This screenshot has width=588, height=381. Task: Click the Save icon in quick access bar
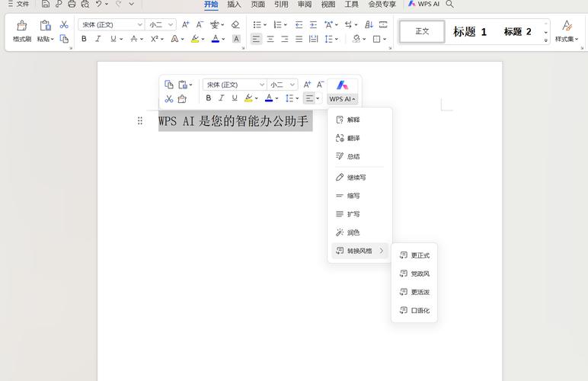[46, 4]
